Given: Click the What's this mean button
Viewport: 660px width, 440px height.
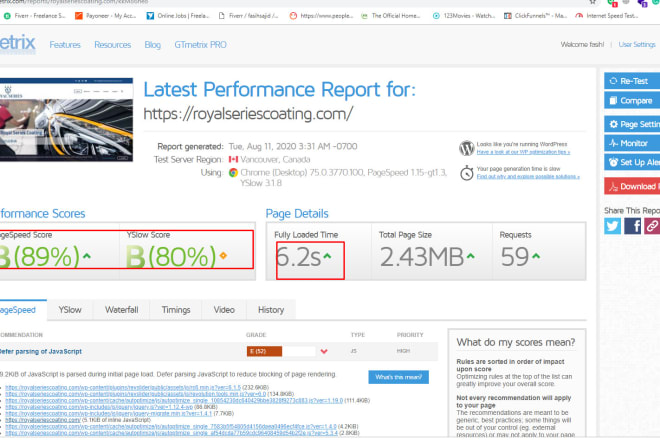Looking at the screenshot, I should 399,377.
